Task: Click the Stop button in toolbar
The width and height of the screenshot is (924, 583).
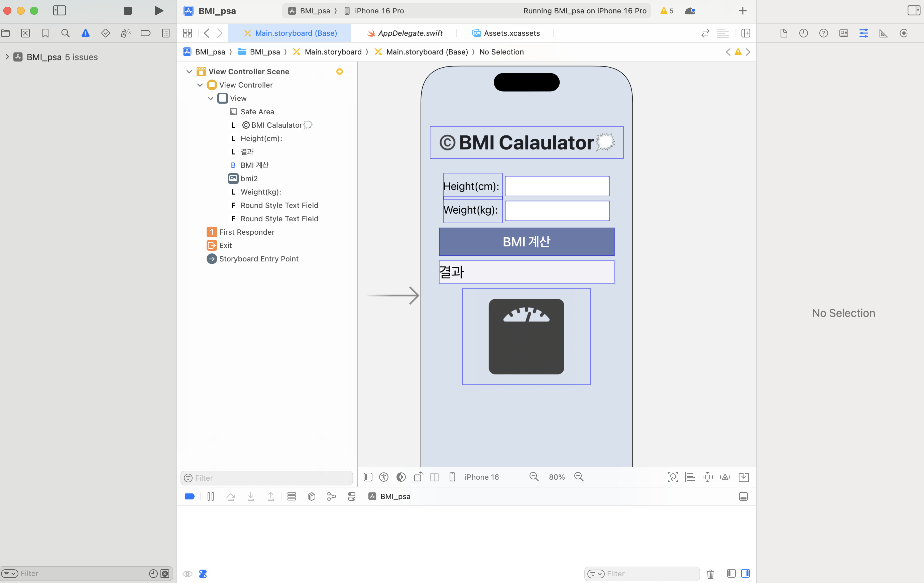Action: coord(128,11)
